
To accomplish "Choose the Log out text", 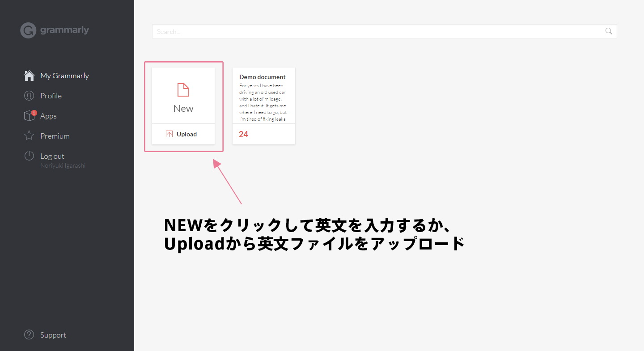I will click(x=52, y=156).
